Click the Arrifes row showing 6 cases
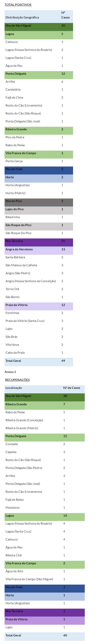This screenshot has width=100, height=644. pos(39,82)
